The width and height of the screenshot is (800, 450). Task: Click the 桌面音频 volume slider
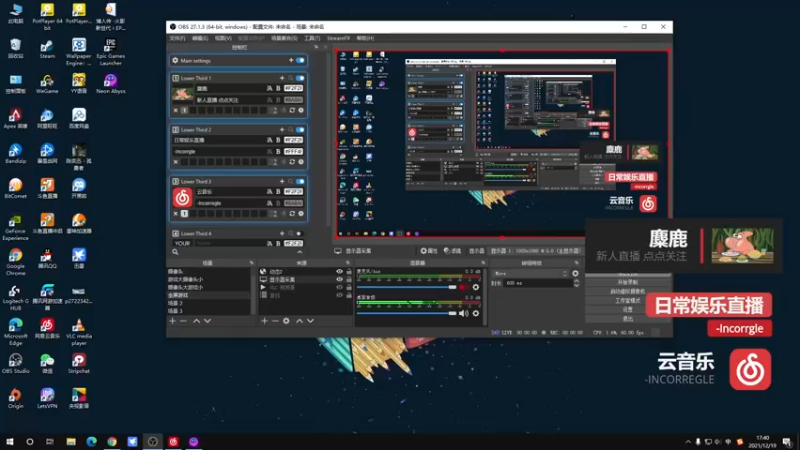(x=406, y=313)
